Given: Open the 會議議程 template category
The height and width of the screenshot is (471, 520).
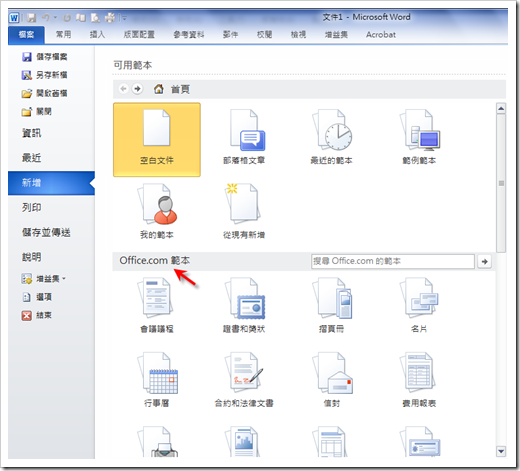Looking at the screenshot, I should coord(157,306).
